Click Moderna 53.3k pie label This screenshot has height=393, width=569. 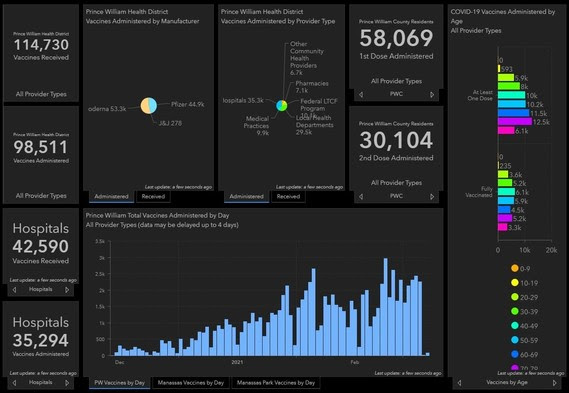tap(107, 109)
